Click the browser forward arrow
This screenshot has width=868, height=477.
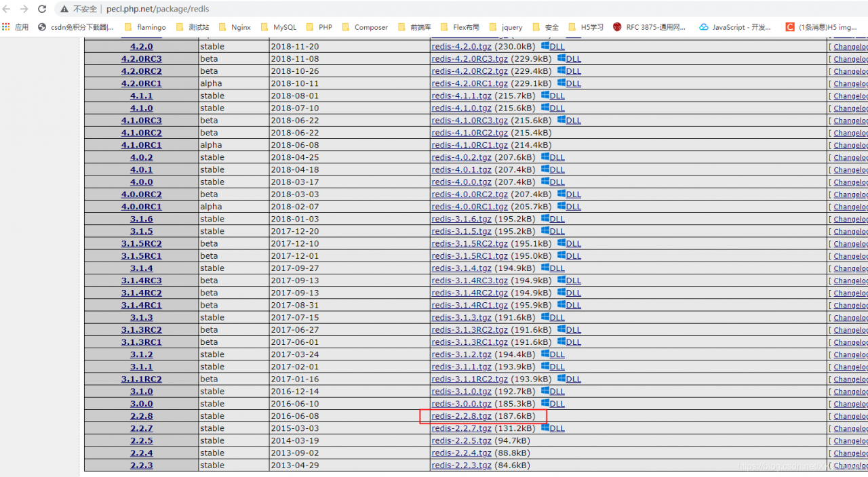point(24,9)
